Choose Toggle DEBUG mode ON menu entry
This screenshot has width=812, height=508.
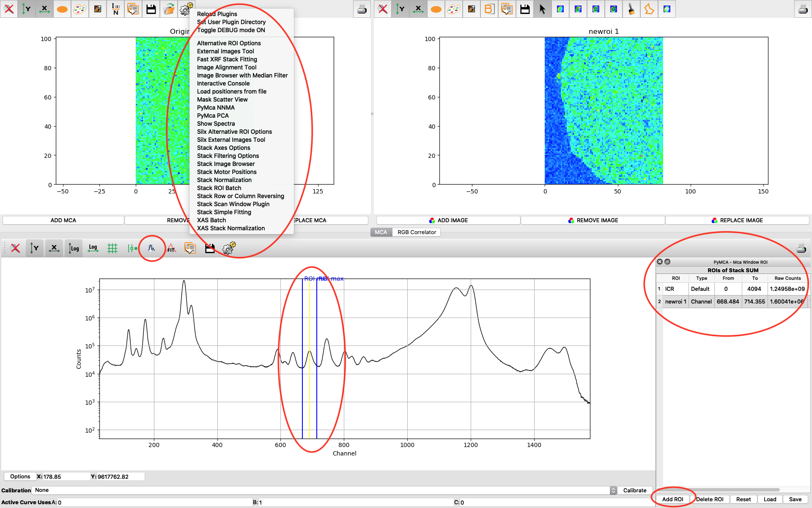coord(231,30)
